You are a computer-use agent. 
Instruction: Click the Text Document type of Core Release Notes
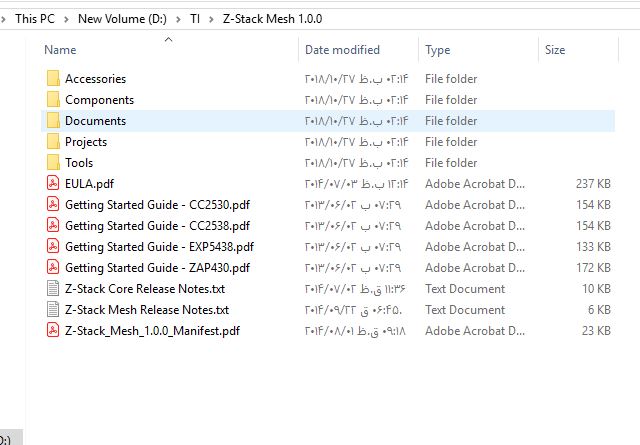(465, 289)
